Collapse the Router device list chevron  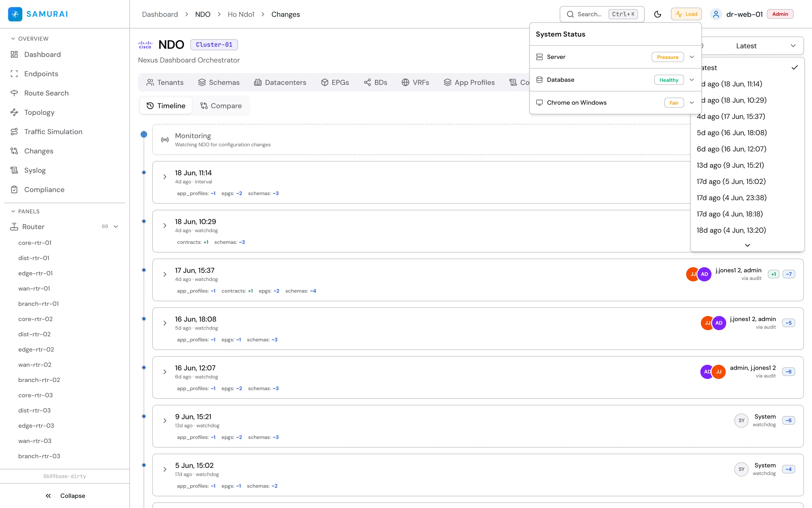point(116,227)
